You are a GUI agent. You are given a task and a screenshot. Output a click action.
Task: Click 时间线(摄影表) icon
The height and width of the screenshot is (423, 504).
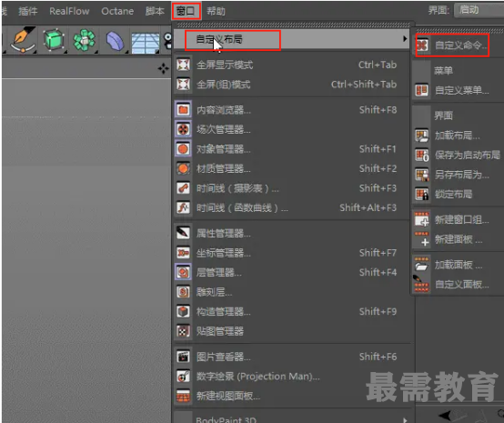coord(183,188)
